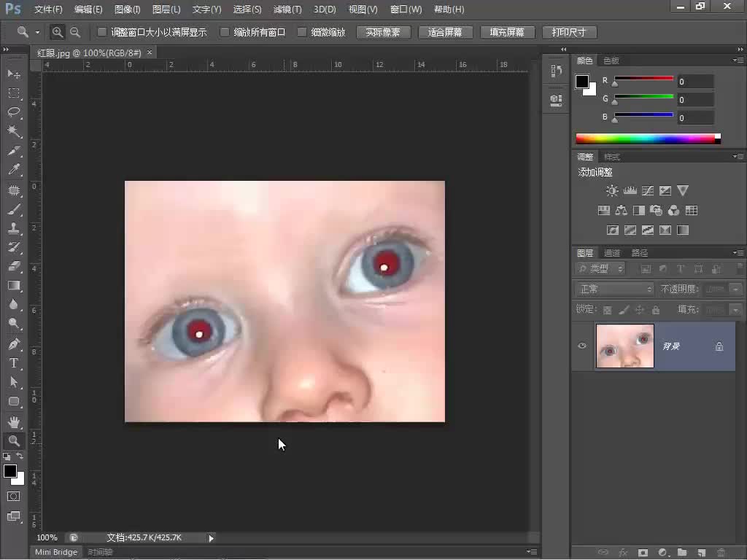Screen dimensions: 747x560
Task: Select the Rectangular Marquee tool
Action: pyautogui.click(x=14, y=93)
